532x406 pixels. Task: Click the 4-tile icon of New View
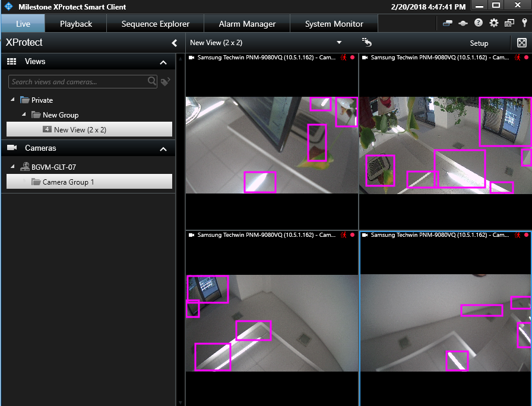47,129
